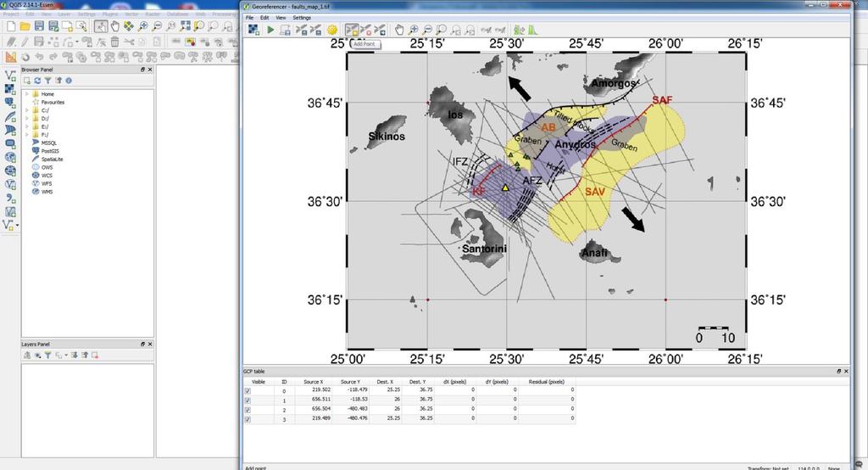This screenshot has width=868, height=470.
Task: Zoom in on the Georeferencer canvas
Action: pyautogui.click(x=414, y=30)
